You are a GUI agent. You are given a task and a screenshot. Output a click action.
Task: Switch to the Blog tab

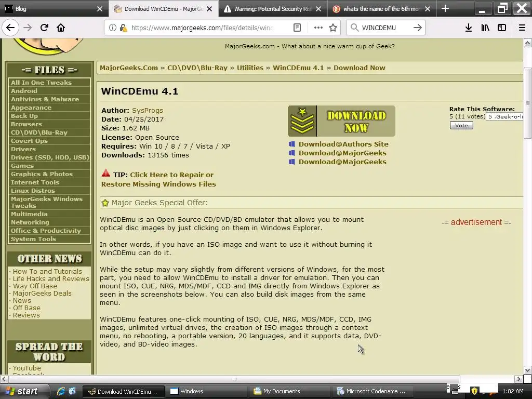(54, 8)
